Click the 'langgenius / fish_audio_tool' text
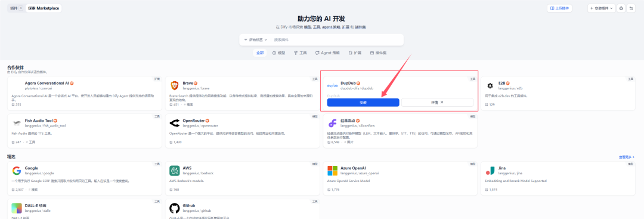Image resolution: width=644 pixels, height=219 pixels. tap(46, 126)
